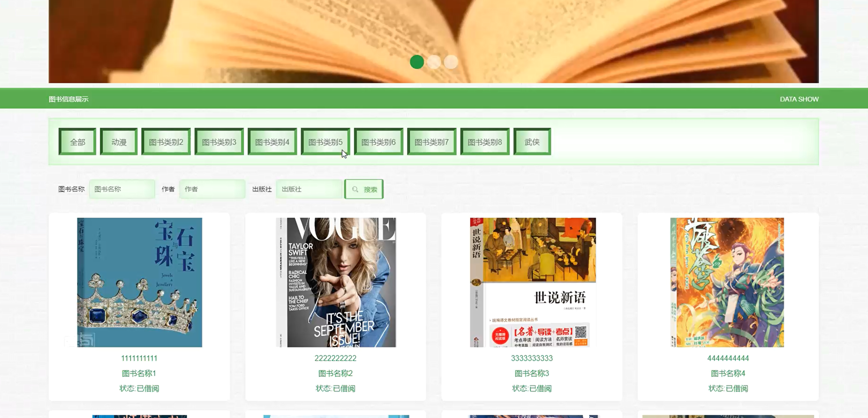The height and width of the screenshot is (418, 868).
Task: Open the 世说新语 book cover
Action: pos(533,282)
